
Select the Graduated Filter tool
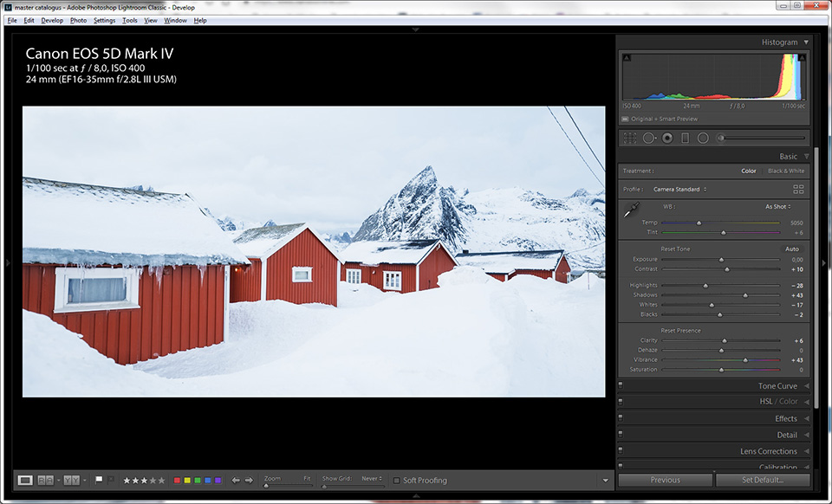pos(685,139)
